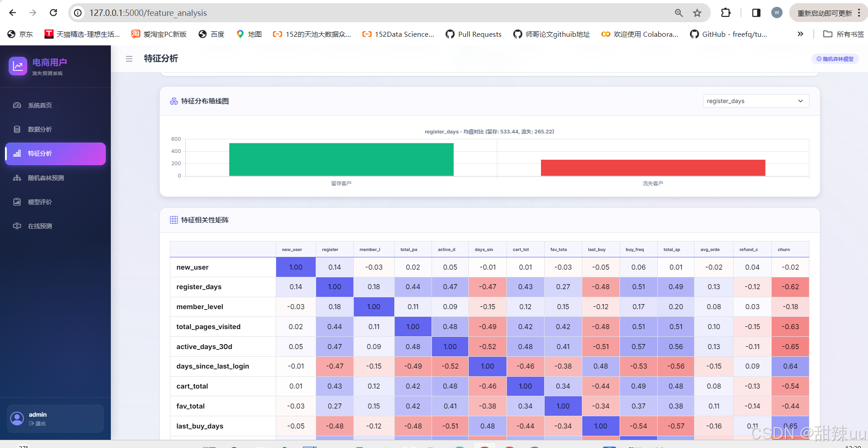Image resolution: width=868 pixels, height=448 pixels.
Task: Click the fav_total row label
Action: (190, 406)
